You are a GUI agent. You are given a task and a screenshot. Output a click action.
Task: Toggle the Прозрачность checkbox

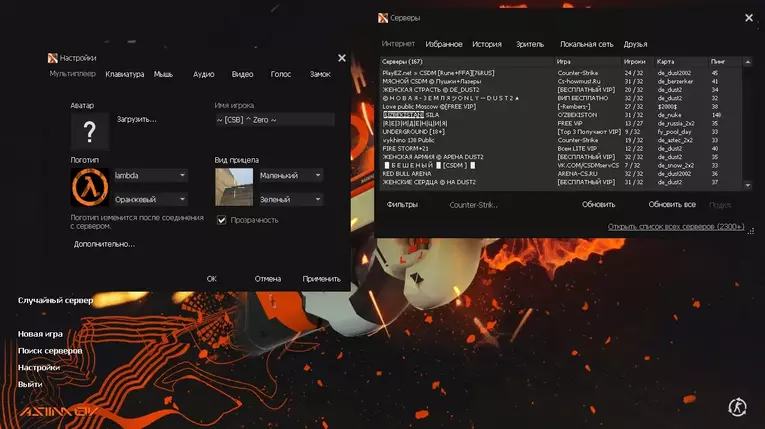[221, 220]
